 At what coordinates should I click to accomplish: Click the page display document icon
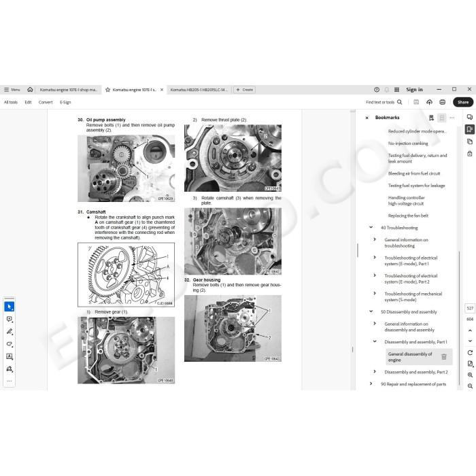[x=470, y=364]
